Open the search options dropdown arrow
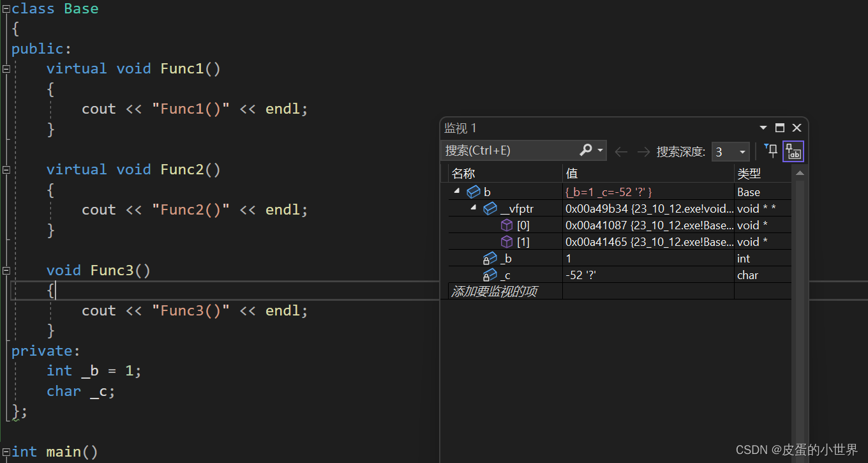This screenshot has height=463, width=868. click(600, 151)
